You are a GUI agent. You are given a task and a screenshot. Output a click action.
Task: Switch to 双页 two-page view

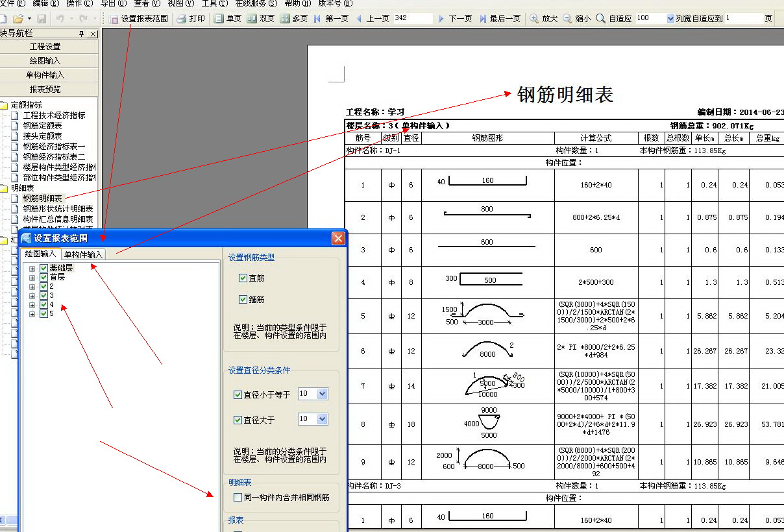261,19
